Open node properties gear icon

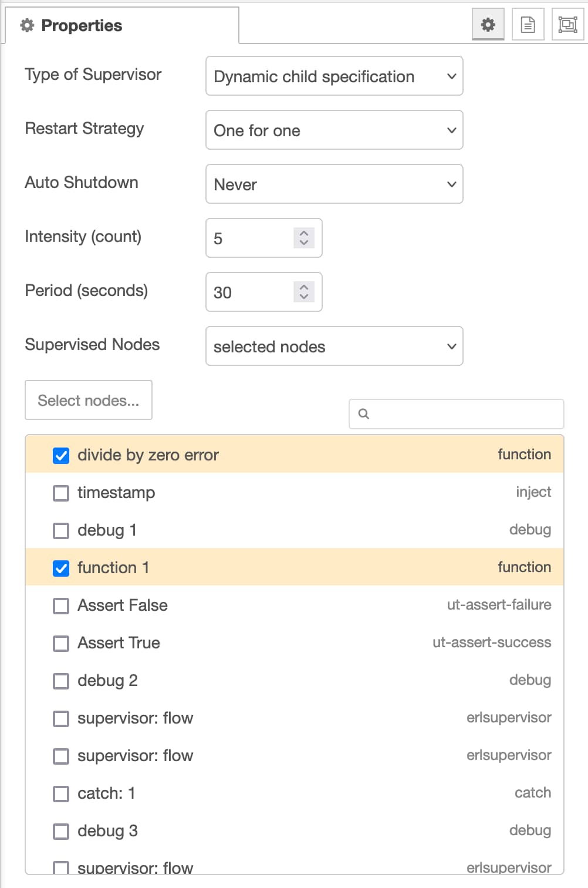488,25
